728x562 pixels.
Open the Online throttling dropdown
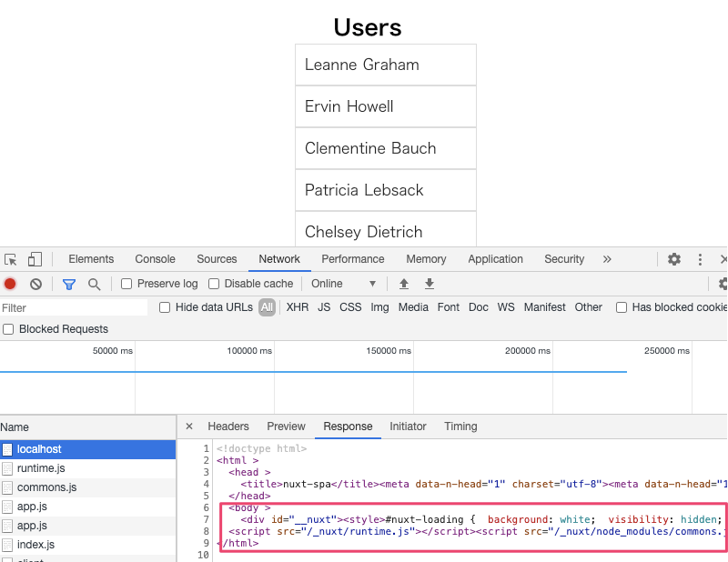coord(344,284)
